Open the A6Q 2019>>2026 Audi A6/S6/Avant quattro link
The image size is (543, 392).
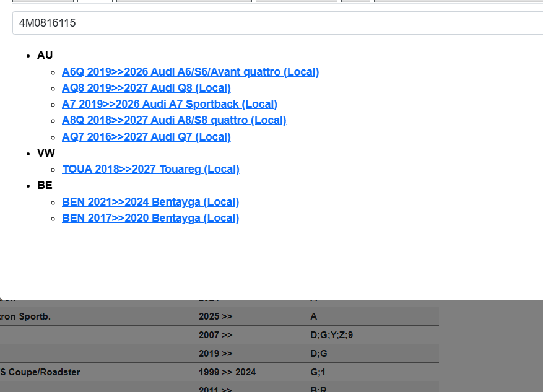[190, 71]
